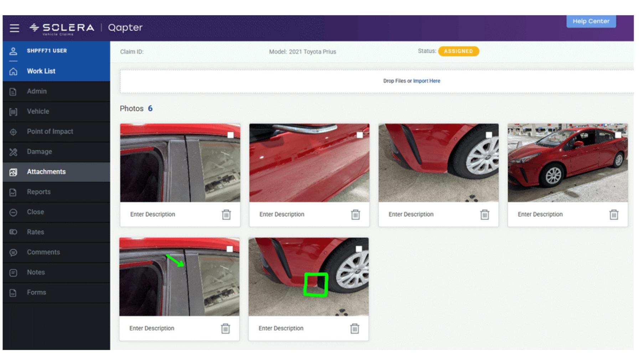Open the unannotated bumper and wheel thumbnail
The width and height of the screenshot is (644, 362).
click(438, 163)
